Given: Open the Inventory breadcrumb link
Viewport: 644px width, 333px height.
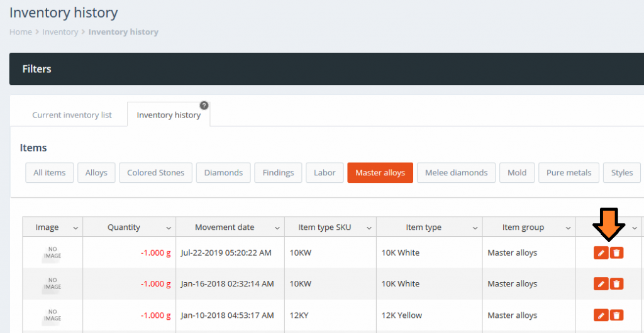Looking at the screenshot, I should pyautogui.click(x=60, y=32).
